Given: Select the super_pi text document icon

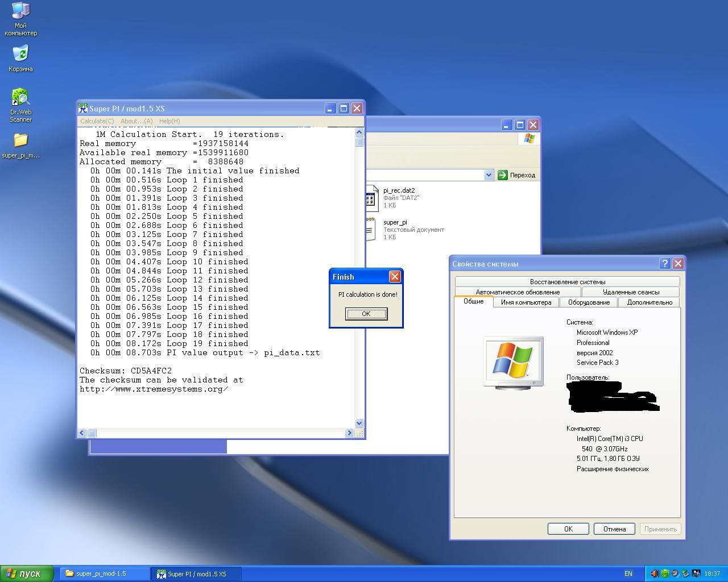Looking at the screenshot, I should tap(370, 229).
